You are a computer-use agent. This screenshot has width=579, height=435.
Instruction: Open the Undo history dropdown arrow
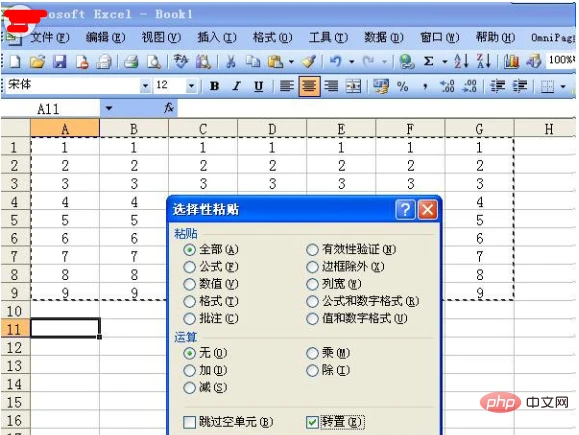pos(352,62)
